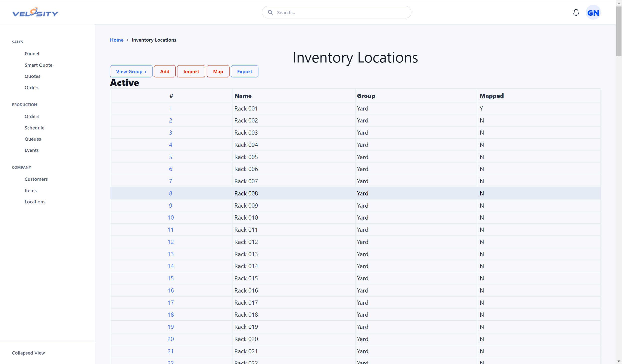Screen dimensions: 622x364
Task: Open location number 14 link
Action: point(170,266)
